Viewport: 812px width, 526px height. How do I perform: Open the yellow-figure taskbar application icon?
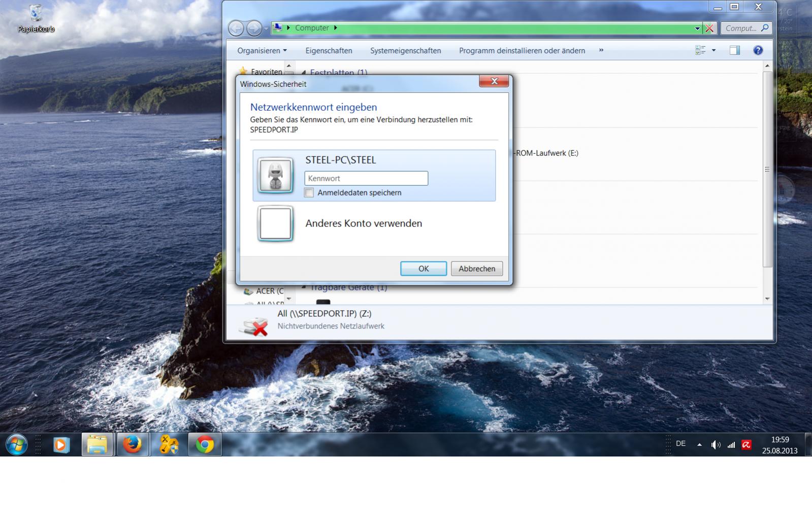(169, 445)
